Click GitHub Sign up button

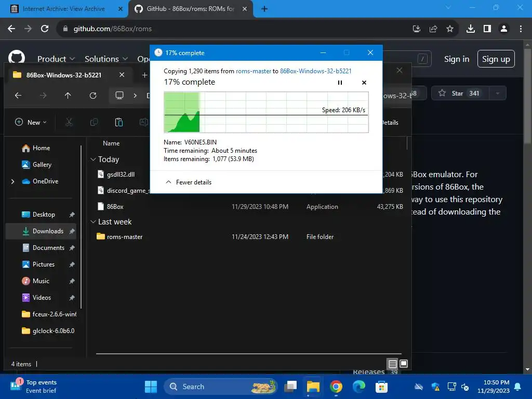[496, 59]
